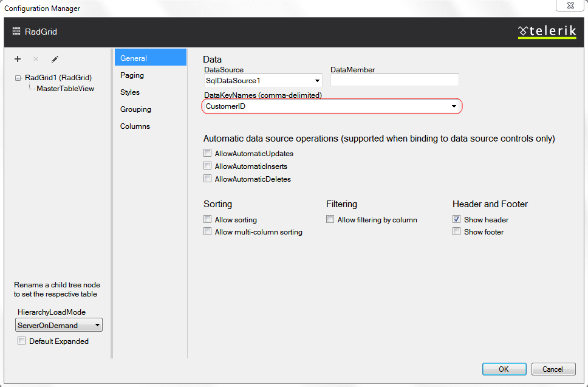Click the RadGrid grid icon in header
The image size is (588, 387).
coord(16,32)
